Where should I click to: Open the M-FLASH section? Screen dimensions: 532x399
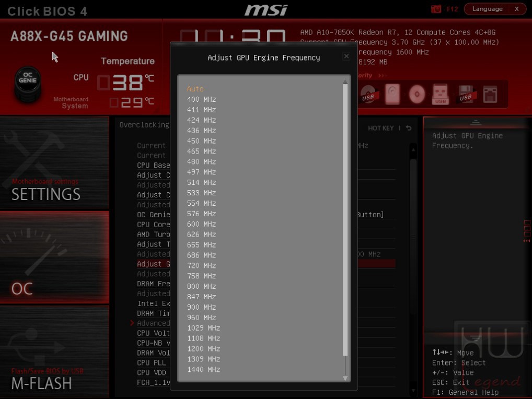[x=54, y=351]
